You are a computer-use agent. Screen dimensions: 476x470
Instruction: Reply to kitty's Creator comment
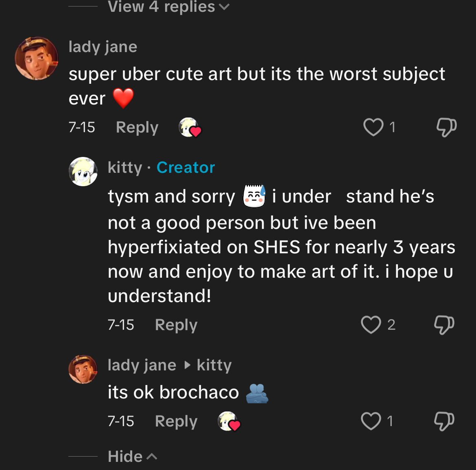(176, 325)
